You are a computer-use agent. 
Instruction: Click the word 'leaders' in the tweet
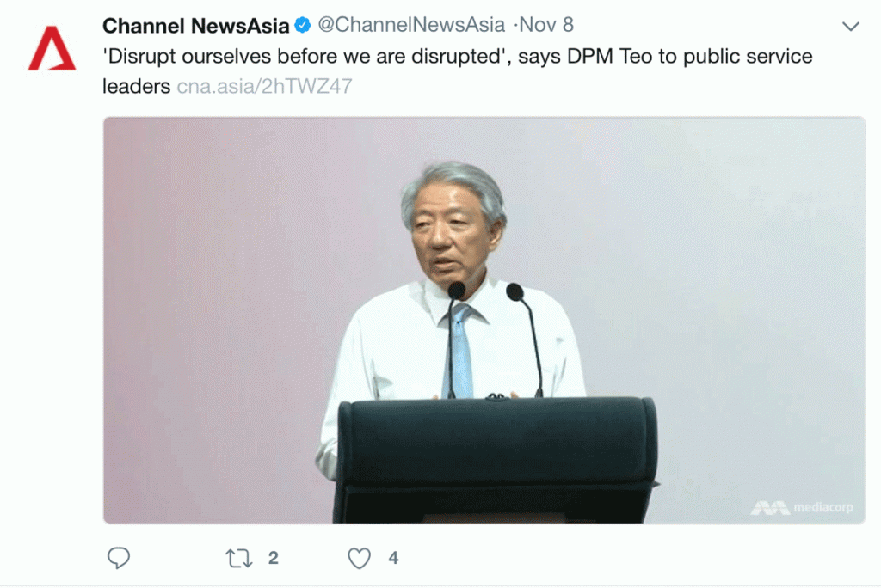pos(136,87)
